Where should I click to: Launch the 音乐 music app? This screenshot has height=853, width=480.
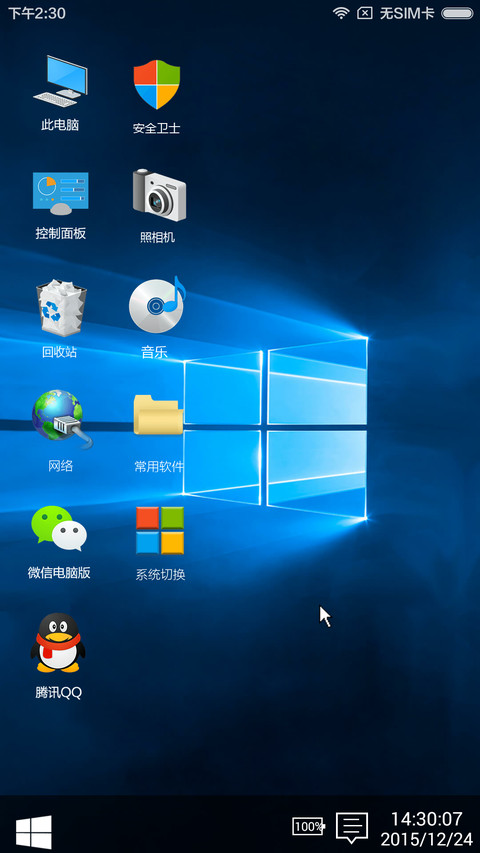[x=157, y=305]
